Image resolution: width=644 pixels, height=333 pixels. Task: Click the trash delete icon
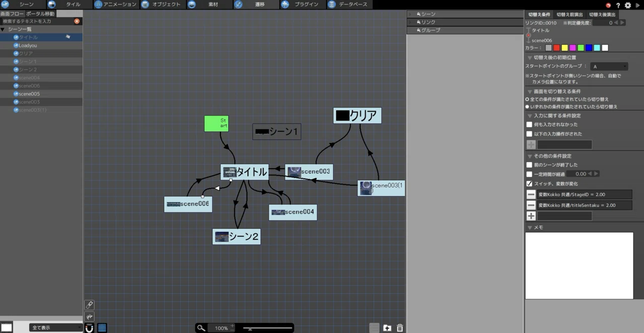click(x=400, y=328)
